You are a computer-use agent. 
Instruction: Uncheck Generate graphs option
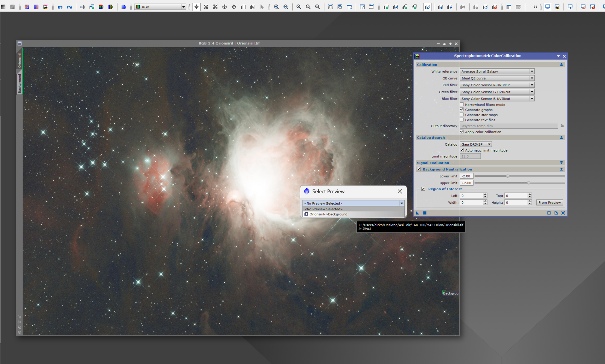(x=462, y=110)
